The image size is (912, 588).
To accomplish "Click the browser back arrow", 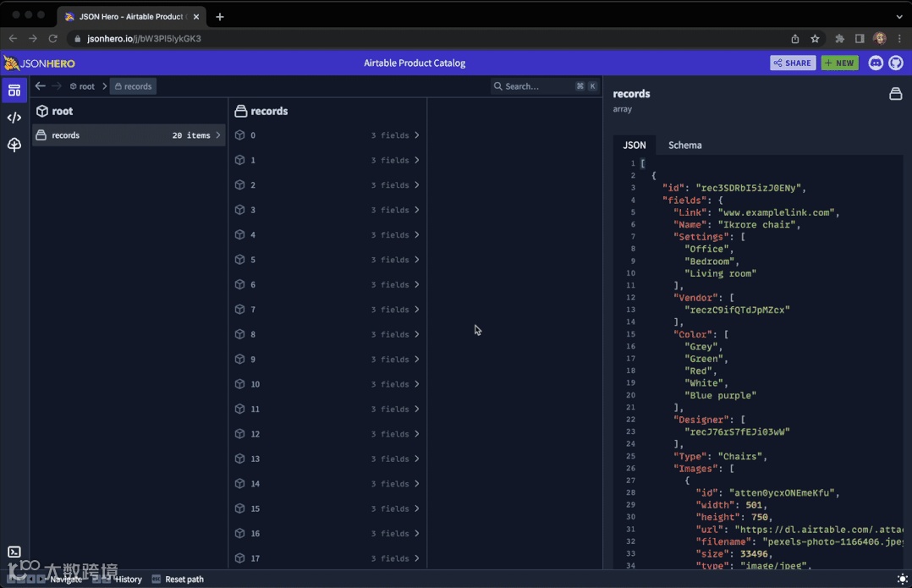I will pos(13,38).
